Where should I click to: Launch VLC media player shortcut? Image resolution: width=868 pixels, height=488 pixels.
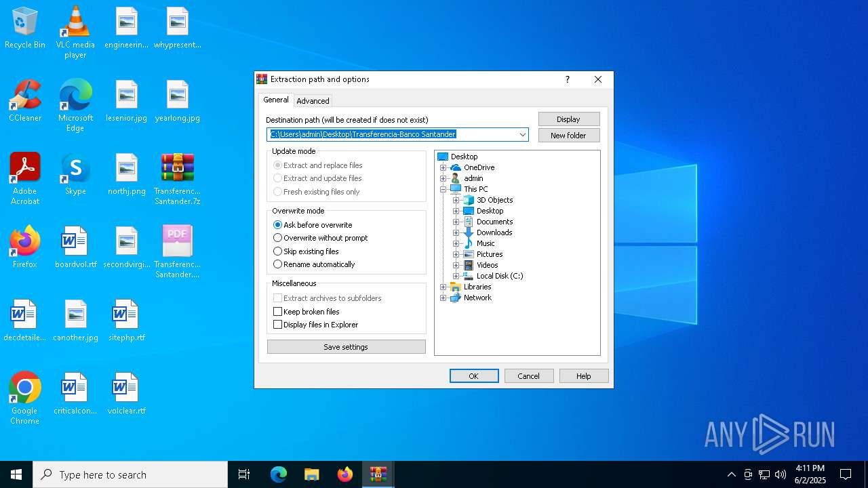pos(75,33)
